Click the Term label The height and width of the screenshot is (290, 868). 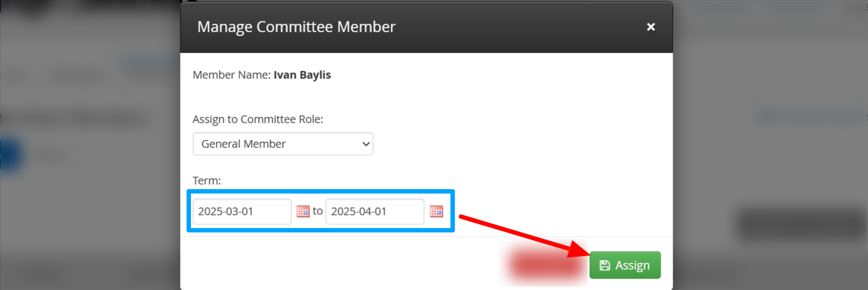pos(207,181)
